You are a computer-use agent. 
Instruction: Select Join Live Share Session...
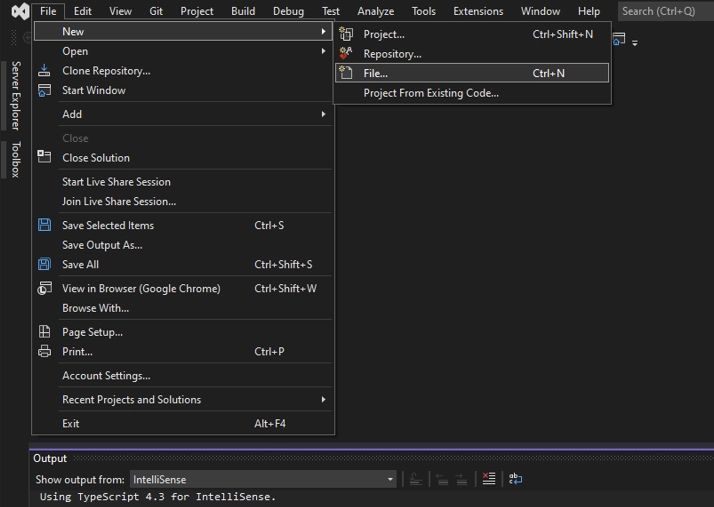point(183,201)
